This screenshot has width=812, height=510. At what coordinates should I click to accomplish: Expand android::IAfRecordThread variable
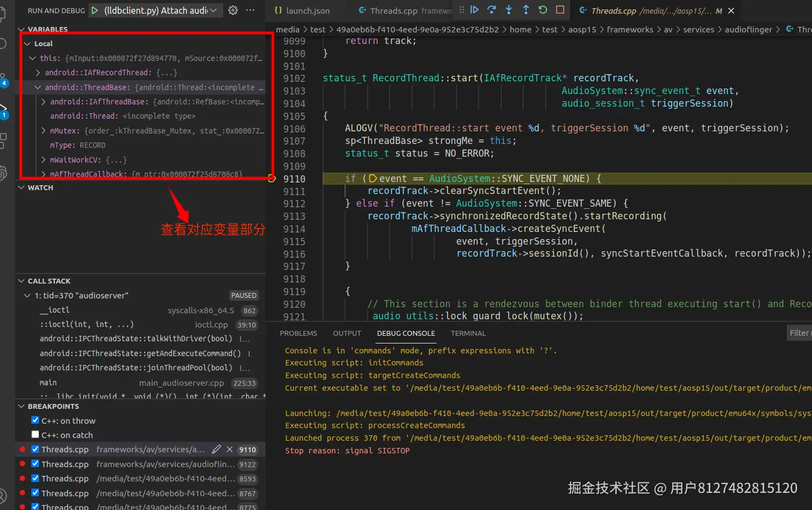(38, 73)
